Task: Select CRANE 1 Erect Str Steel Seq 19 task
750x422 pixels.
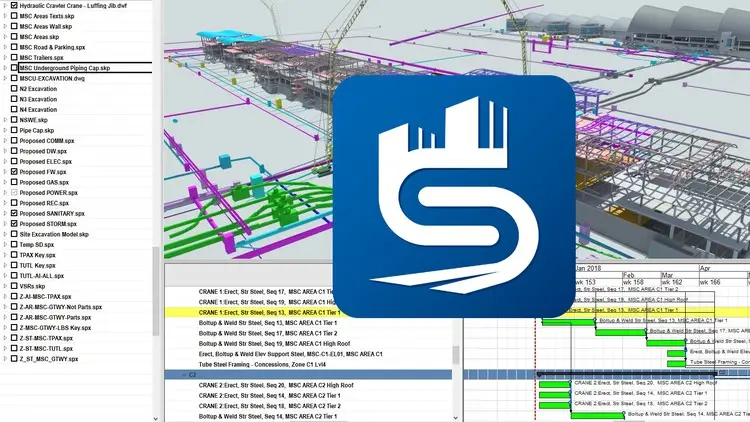Action: [265, 302]
